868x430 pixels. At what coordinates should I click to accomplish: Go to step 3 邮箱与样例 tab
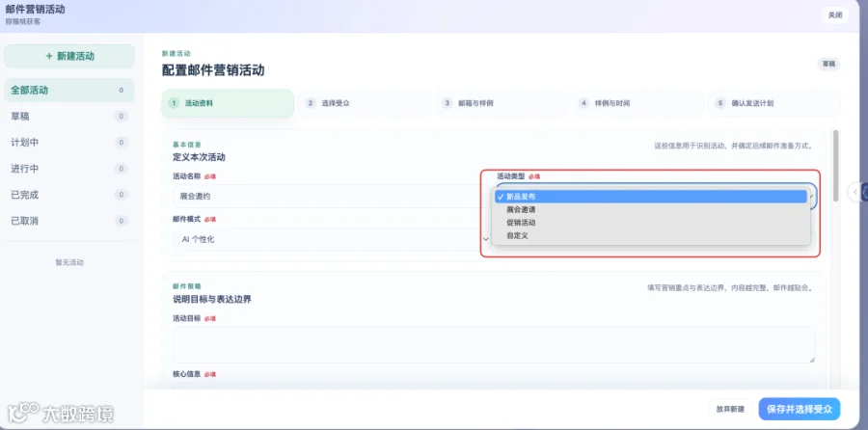501,103
